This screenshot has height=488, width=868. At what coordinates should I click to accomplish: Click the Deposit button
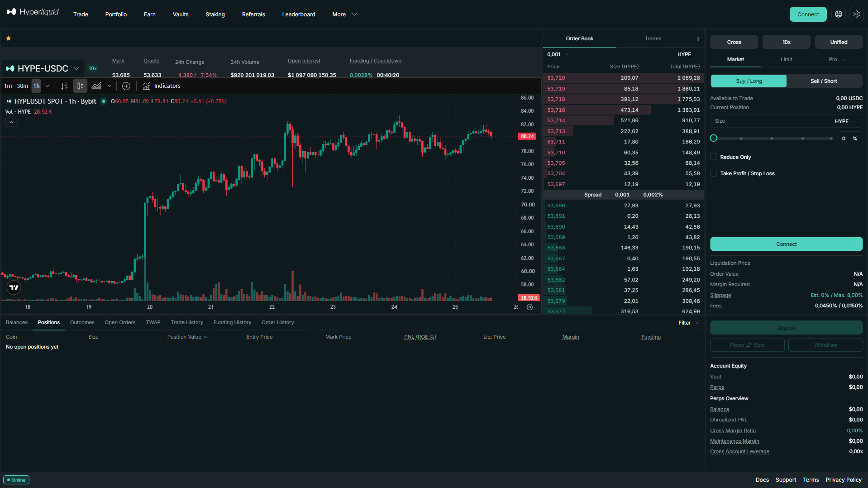(786, 328)
